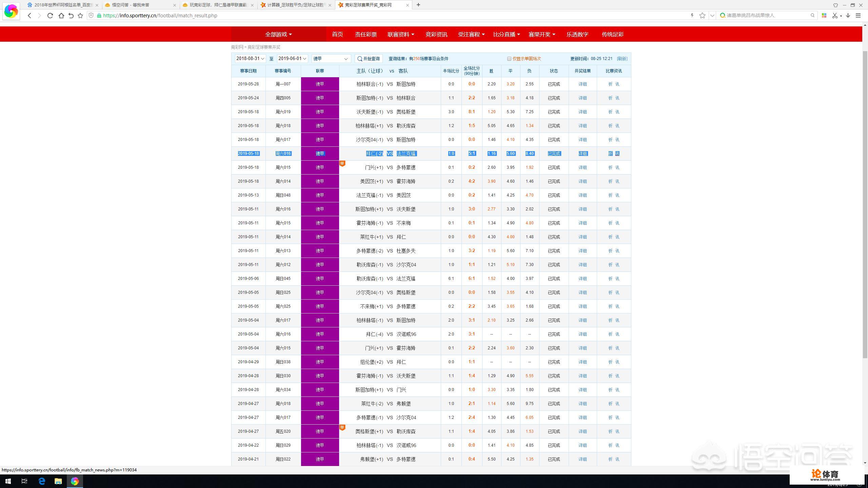Click the lightning speed-mode icon in address bar
Screen dimensions: 868x488
click(x=692, y=15)
